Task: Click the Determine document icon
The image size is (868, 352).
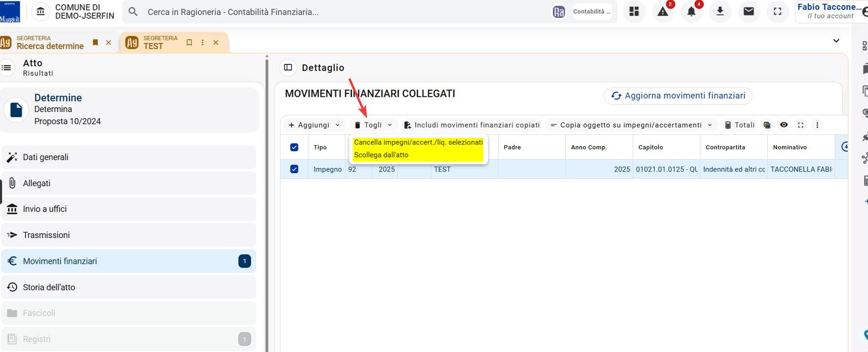Action: pos(16,109)
